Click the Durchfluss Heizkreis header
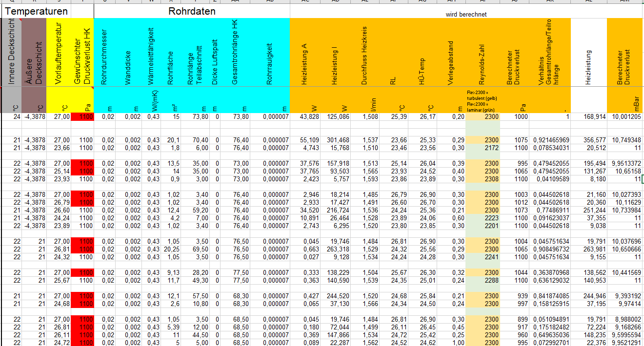 (364, 52)
